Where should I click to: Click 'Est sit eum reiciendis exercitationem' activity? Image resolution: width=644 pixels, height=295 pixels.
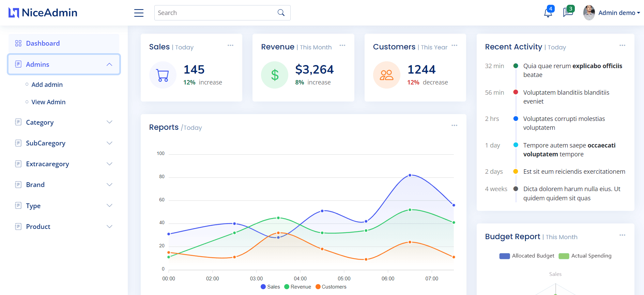(x=574, y=172)
